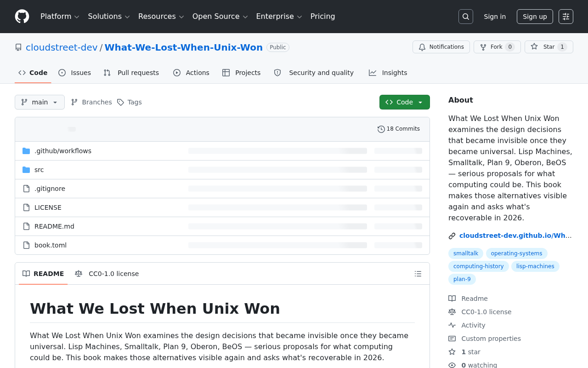The height and width of the screenshot is (368, 588).
Task: Click the folder icon next to src
Action: pos(26,170)
